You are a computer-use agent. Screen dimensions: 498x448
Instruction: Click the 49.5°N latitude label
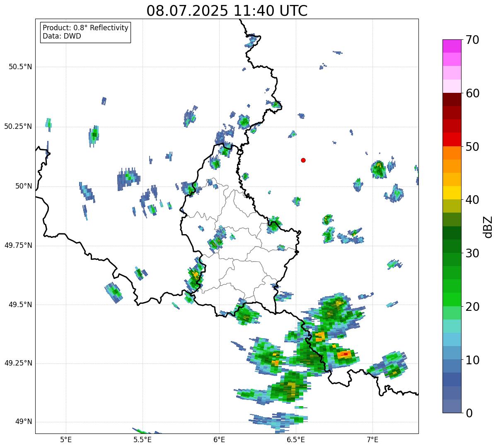20,305
